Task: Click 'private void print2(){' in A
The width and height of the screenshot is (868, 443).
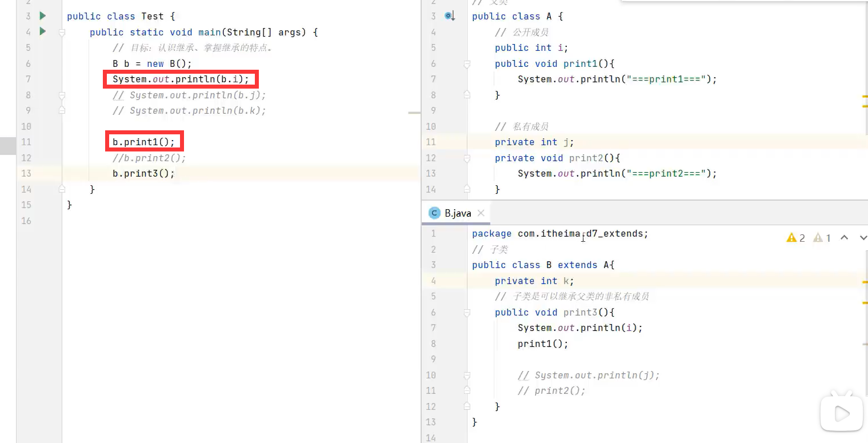Action: [557, 158]
